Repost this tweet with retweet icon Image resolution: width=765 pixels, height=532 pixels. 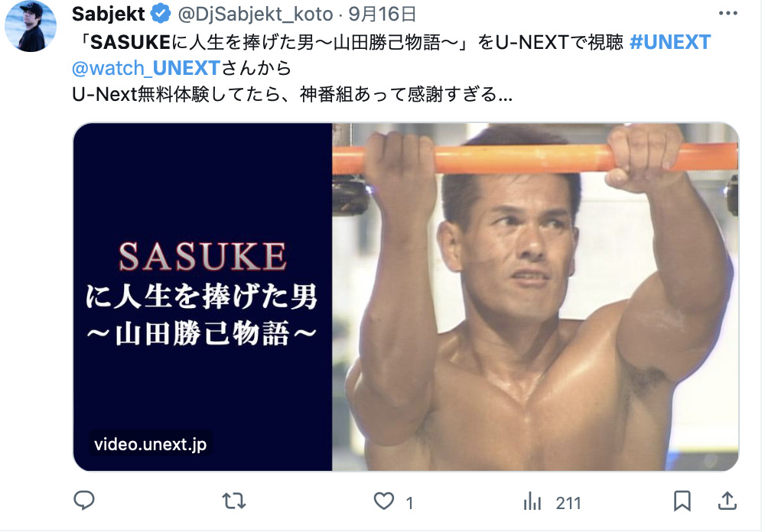(233, 501)
